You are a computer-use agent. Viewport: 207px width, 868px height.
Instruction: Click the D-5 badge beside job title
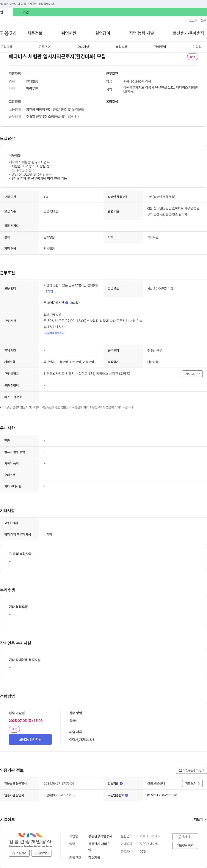(x=193, y=57)
